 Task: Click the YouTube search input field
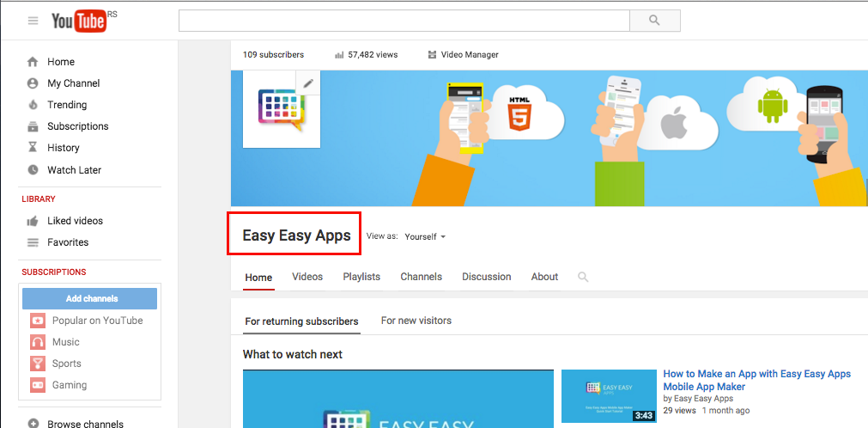click(404, 21)
